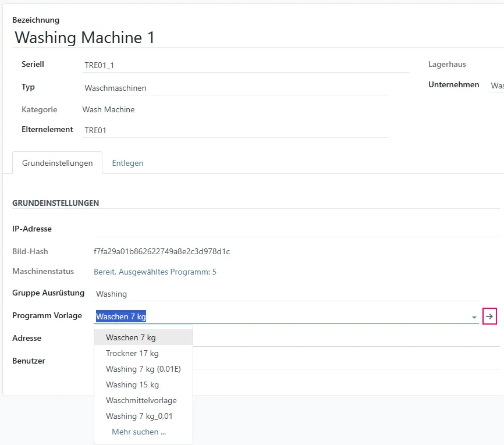Click the Elternelement field TRE01
504x445 pixels.
[175, 130]
